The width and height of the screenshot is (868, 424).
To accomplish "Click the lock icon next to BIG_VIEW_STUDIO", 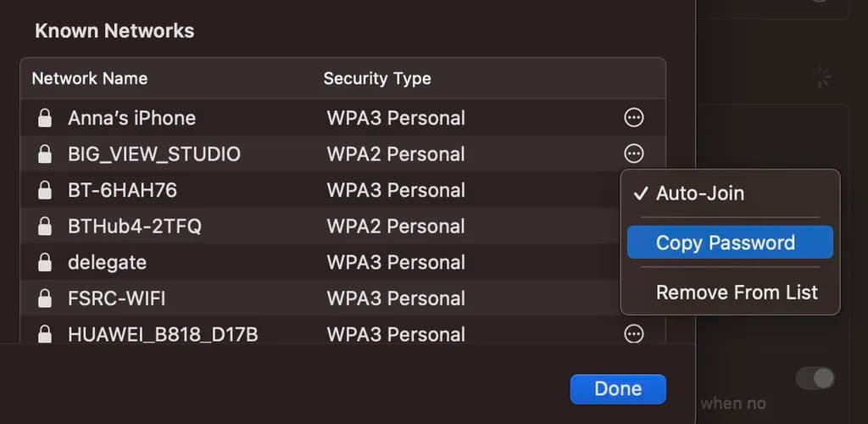I will (x=45, y=154).
